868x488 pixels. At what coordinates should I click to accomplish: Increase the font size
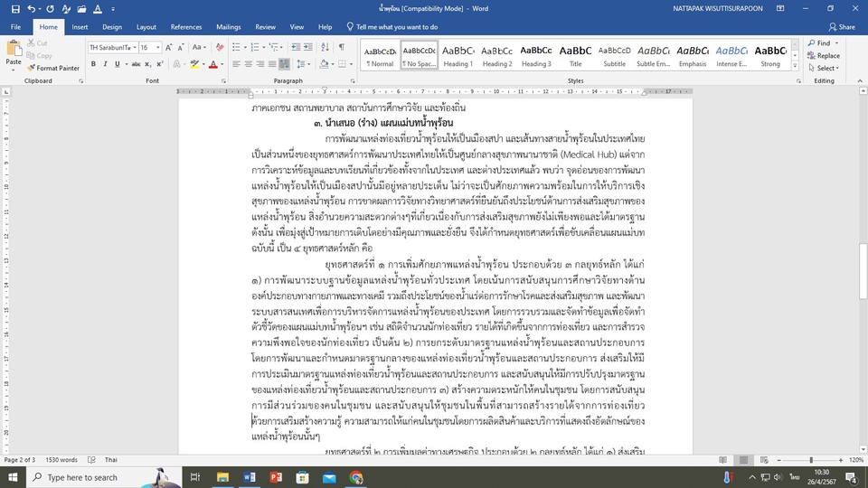click(169, 48)
